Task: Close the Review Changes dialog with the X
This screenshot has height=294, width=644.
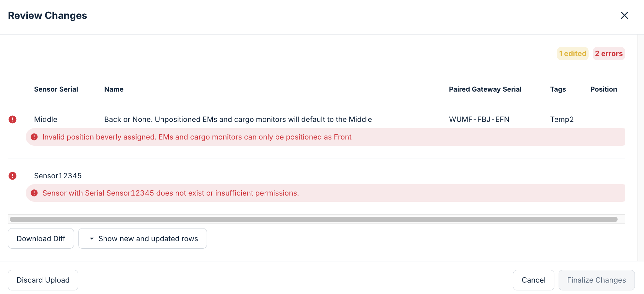Action: tap(624, 15)
